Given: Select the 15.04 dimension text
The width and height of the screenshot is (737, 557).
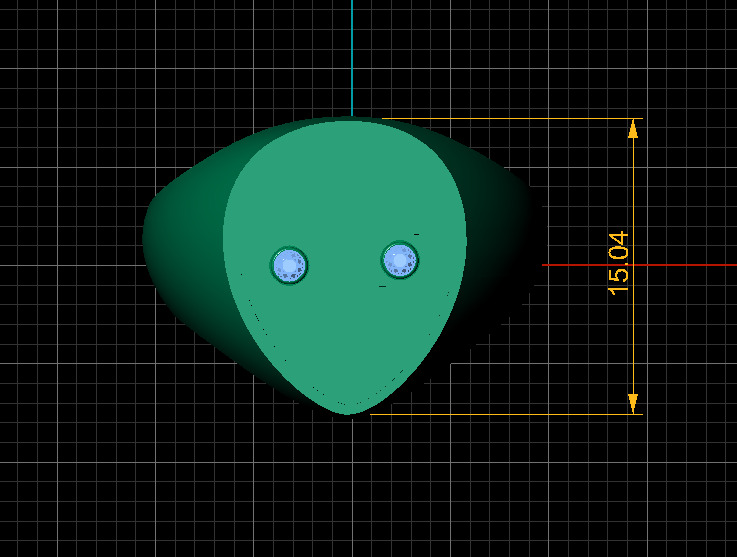Looking at the screenshot, I should tap(619, 263).
